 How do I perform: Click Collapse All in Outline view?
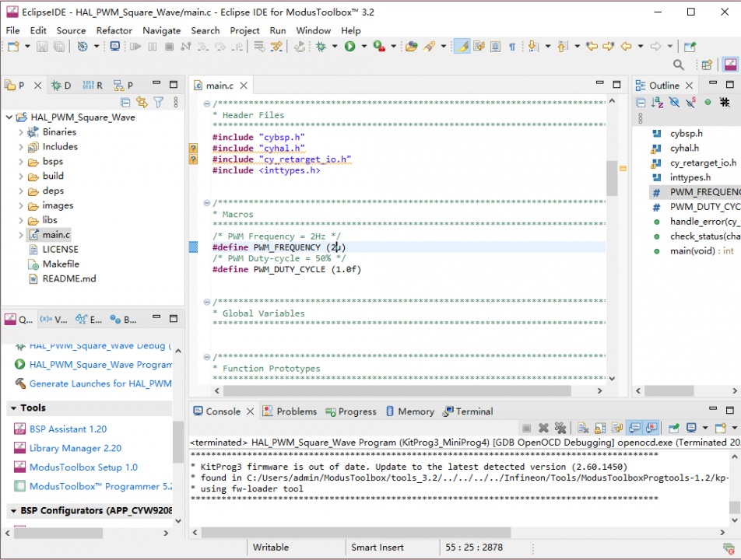point(641,102)
